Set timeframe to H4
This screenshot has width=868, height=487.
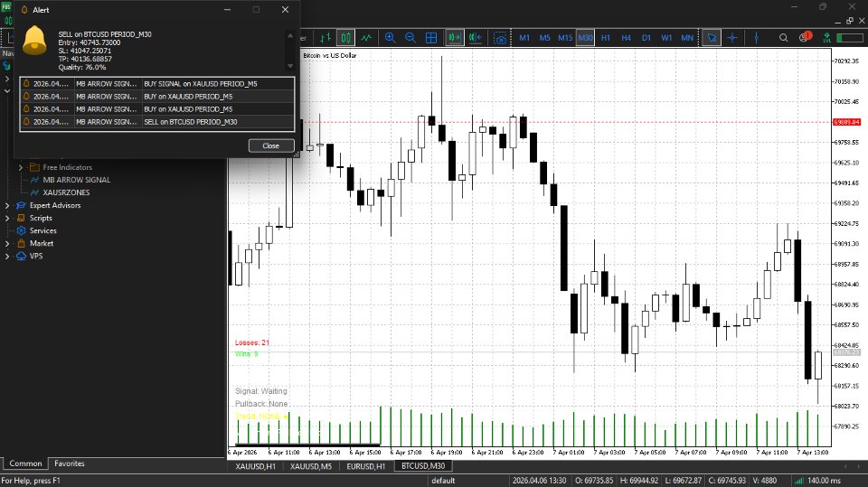point(626,38)
